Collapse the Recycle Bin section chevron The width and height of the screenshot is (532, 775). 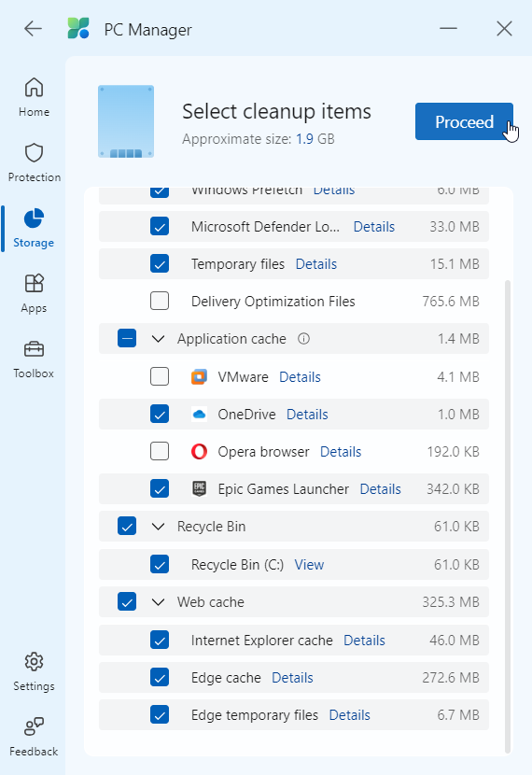tap(158, 527)
